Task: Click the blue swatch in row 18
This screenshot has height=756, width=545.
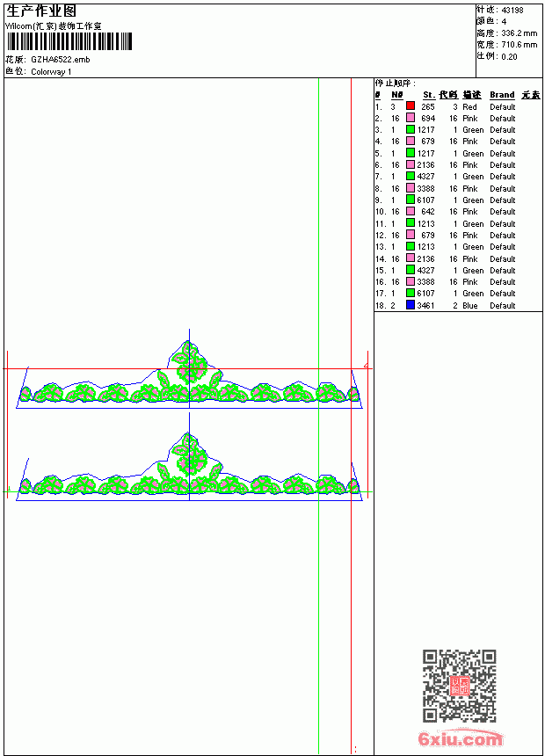Action: pyautogui.click(x=410, y=305)
